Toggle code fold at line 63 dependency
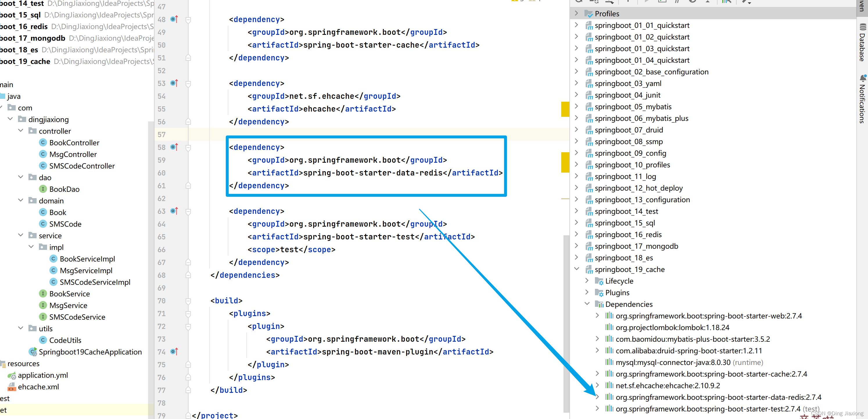 [x=188, y=211]
